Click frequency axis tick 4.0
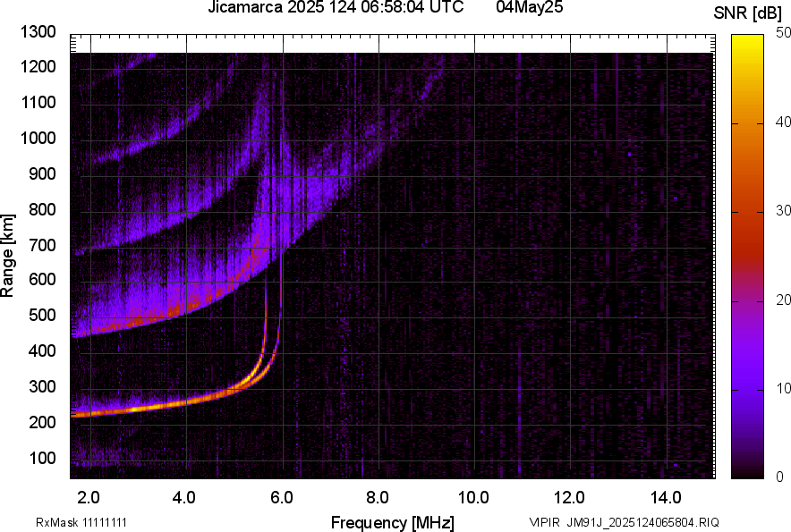Screen dimensions: 791x532 point(184,498)
